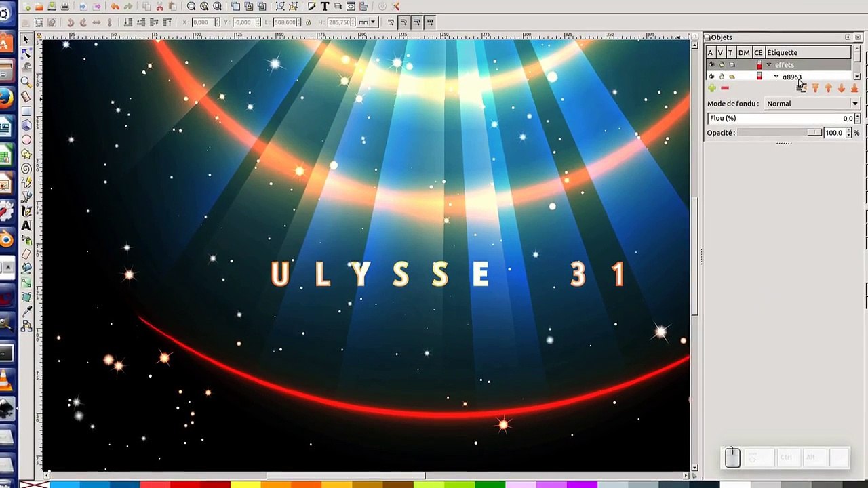Select the Node editing tool

pyautogui.click(x=26, y=53)
